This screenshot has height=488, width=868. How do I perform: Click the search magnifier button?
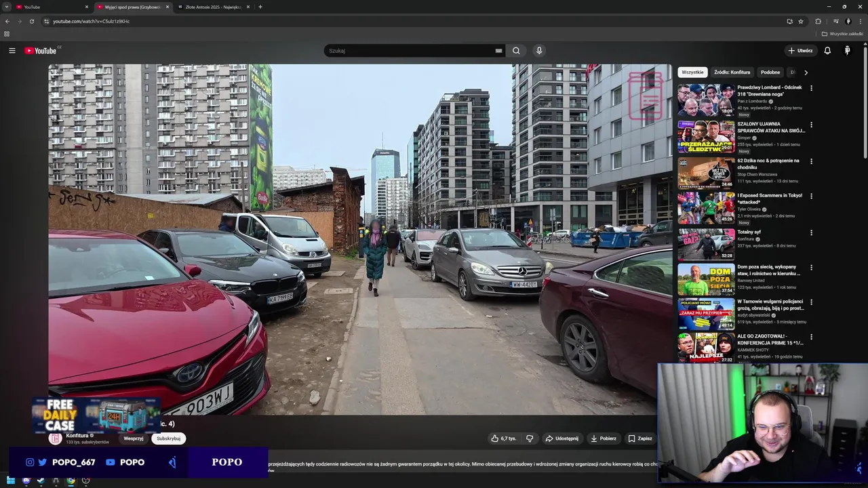tap(516, 51)
